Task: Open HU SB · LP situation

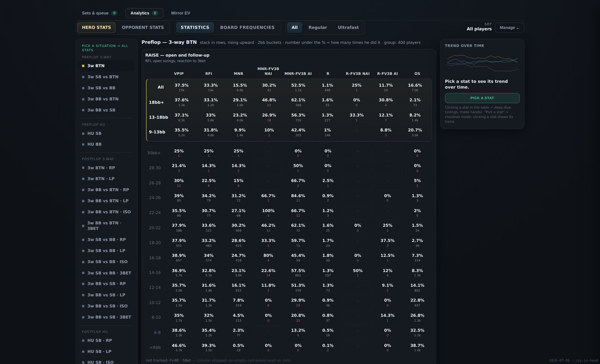Action: [107, 352]
